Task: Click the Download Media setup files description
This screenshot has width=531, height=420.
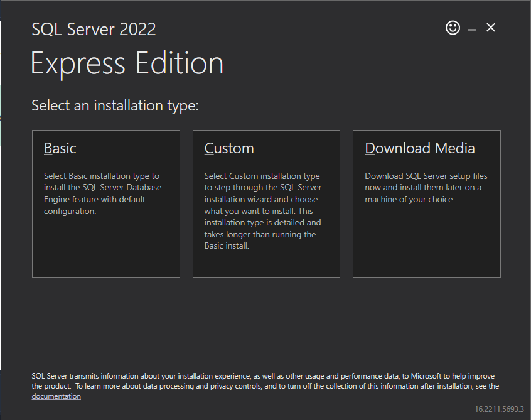Action: click(x=426, y=188)
